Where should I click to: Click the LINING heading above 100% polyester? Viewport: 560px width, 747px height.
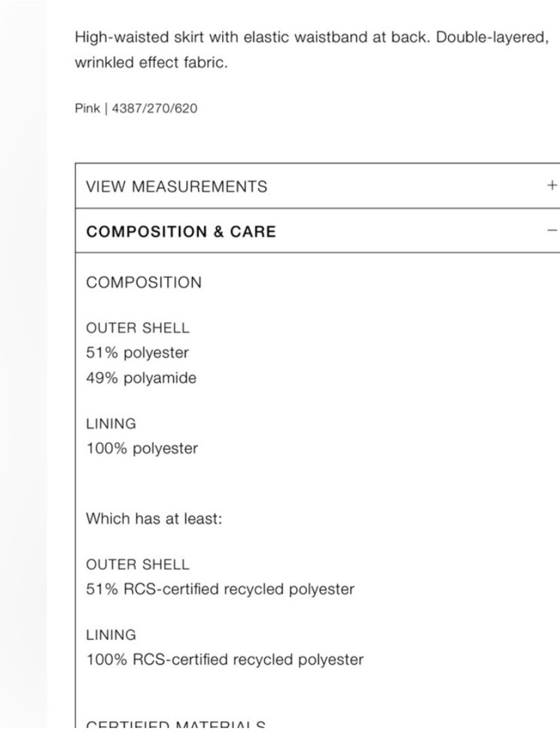[111, 424]
